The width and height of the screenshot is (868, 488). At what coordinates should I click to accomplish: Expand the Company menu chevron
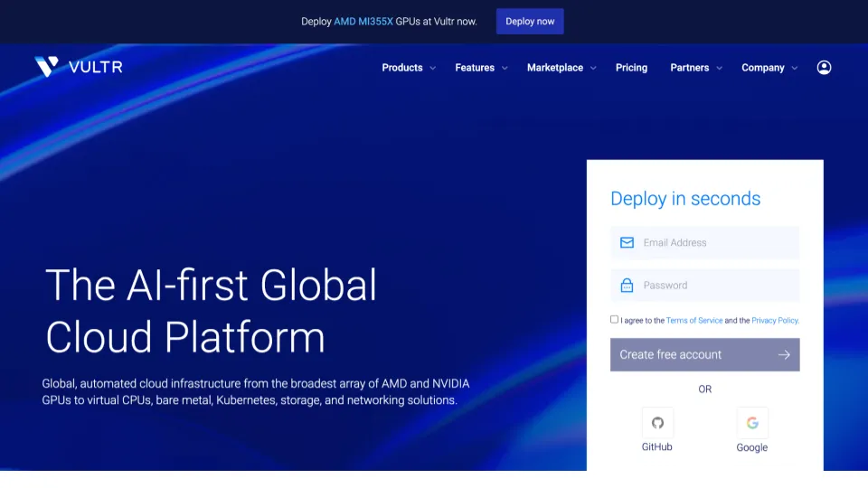[x=795, y=68]
